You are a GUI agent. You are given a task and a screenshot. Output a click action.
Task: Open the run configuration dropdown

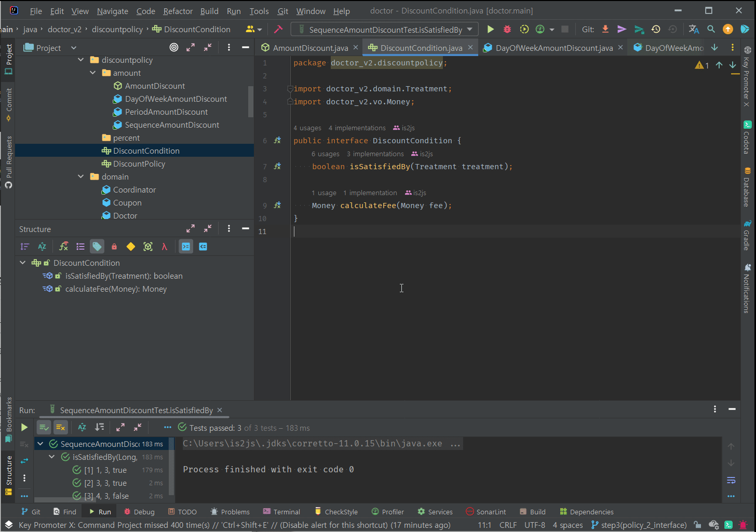[x=384, y=30]
